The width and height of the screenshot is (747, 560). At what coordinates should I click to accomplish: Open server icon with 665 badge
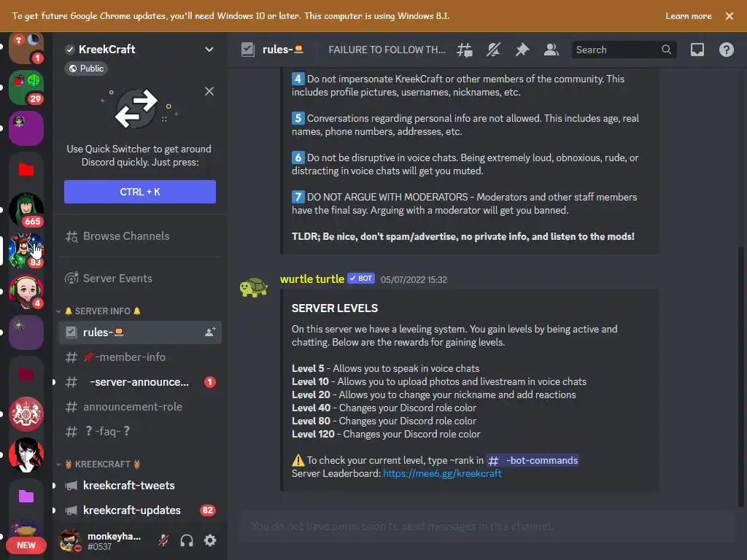[x=26, y=209]
